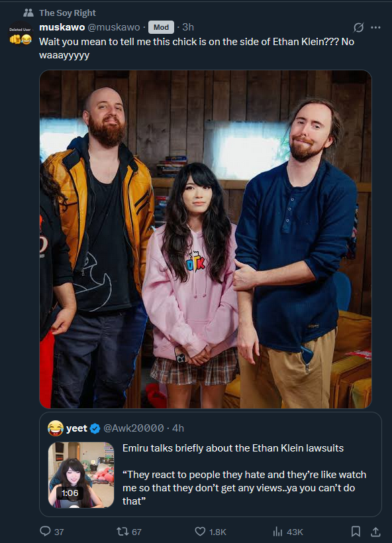Repost this post with retweet icon
The height and width of the screenshot is (543, 392).
(x=122, y=531)
